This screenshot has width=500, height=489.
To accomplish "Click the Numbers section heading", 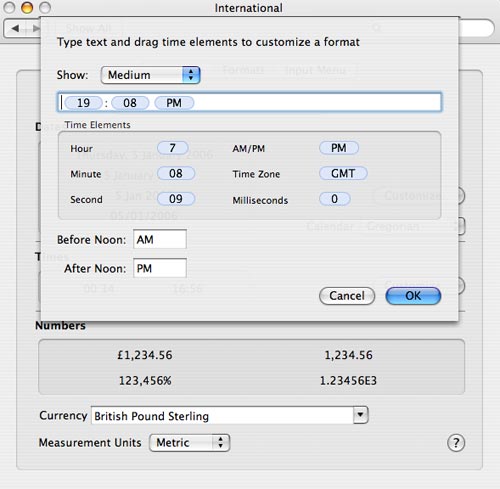I will [x=60, y=326].
